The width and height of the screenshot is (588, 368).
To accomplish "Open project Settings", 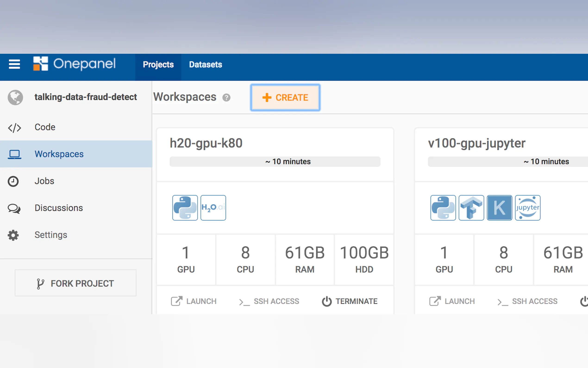I will click(x=50, y=235).
